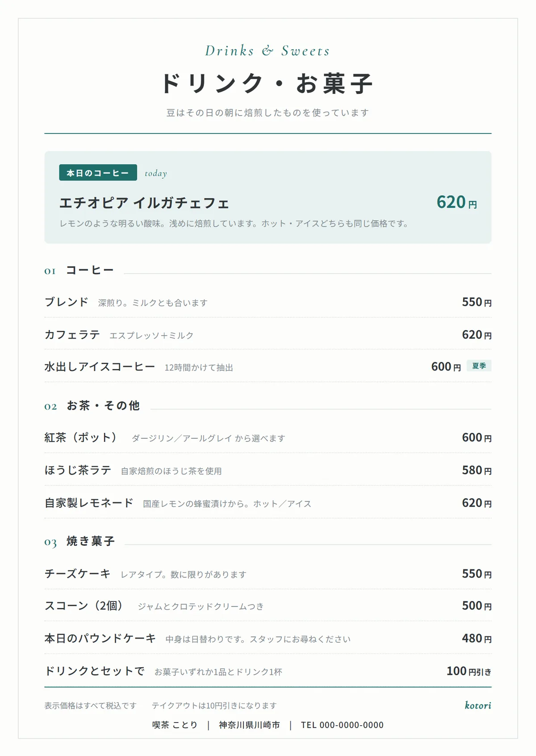Screen dimensions: 536x756
Task: Select 水出しアイスコーヒー item name
Action: (100, 367)
